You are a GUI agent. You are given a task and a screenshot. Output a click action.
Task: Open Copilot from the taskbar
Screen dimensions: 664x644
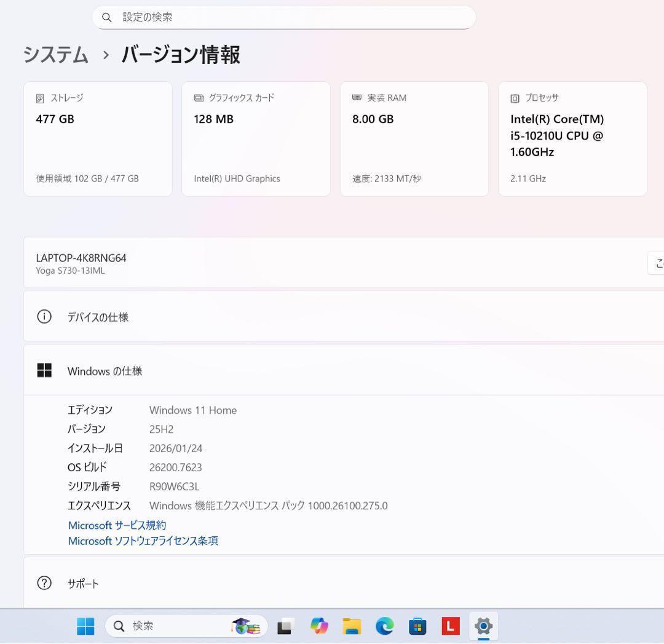coord(318,626)
